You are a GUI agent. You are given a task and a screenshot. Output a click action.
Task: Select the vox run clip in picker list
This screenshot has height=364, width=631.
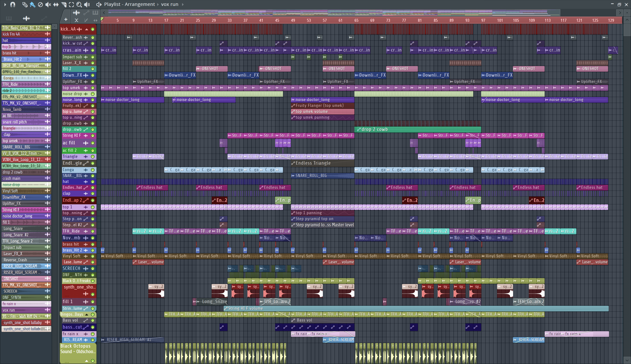[x=26, y=310]
